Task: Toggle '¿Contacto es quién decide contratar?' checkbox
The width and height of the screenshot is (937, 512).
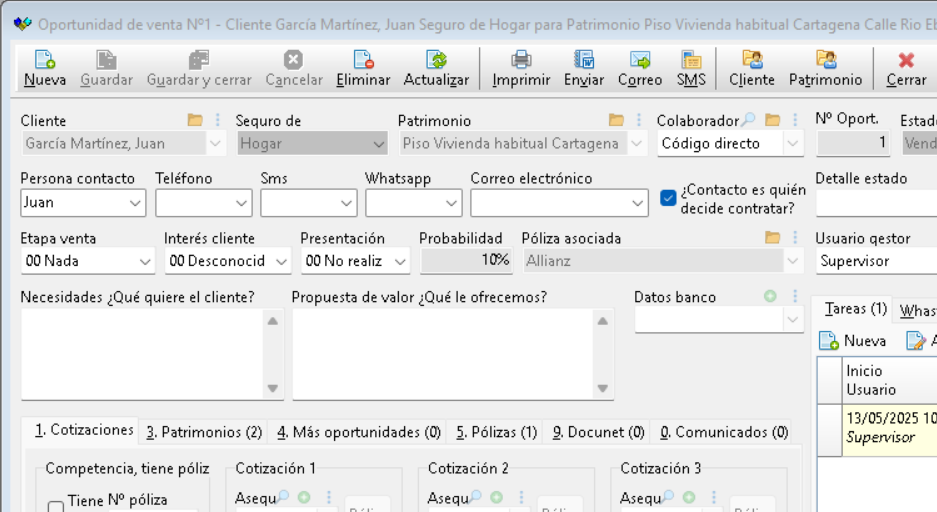Action: click(x=669, y=198)
